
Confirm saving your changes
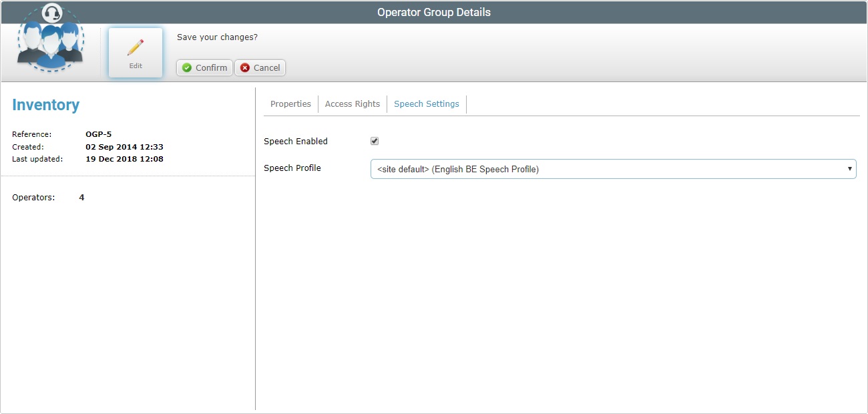[x=204, y=67]
